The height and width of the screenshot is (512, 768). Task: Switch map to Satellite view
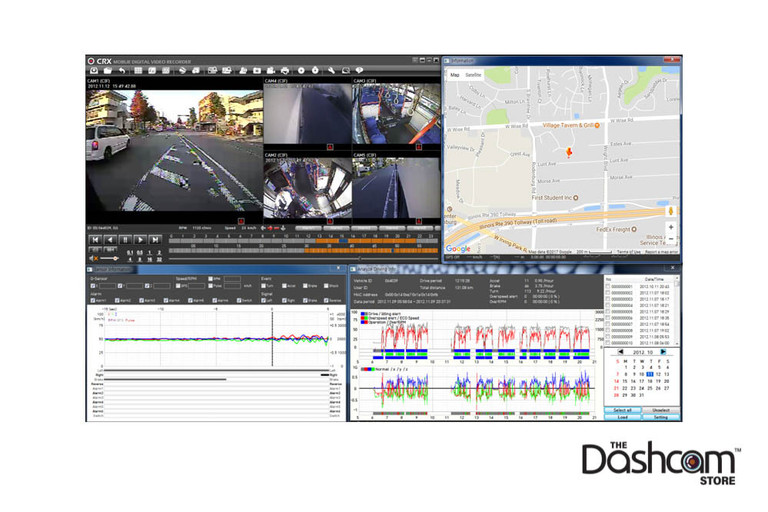[x=476, y=74]
